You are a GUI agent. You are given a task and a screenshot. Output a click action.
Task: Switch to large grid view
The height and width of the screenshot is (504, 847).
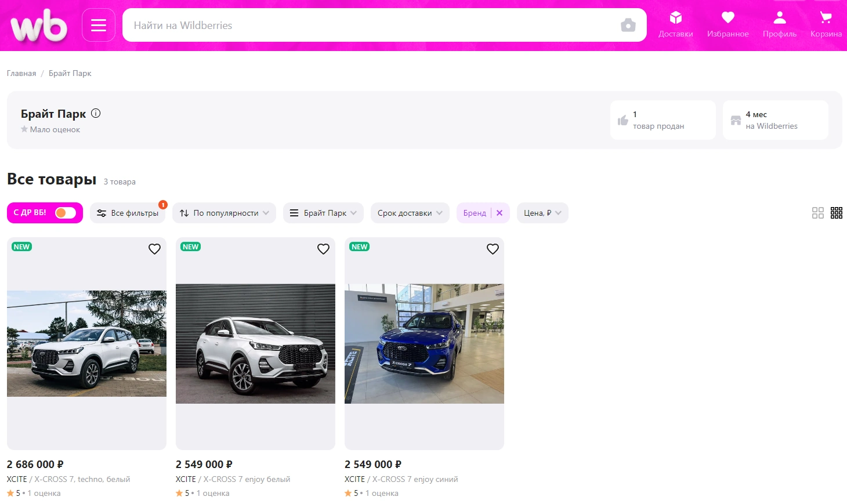(x=817, y=213)
